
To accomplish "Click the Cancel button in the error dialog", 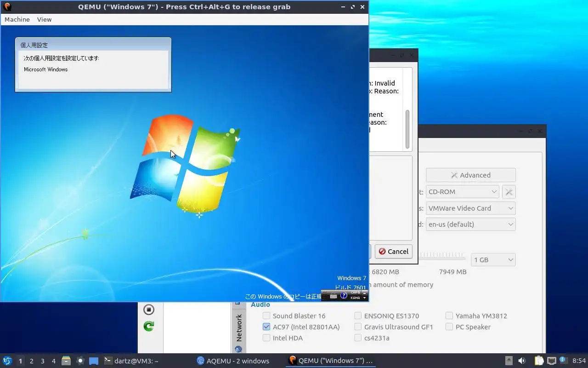I will (x=393, y=252).
